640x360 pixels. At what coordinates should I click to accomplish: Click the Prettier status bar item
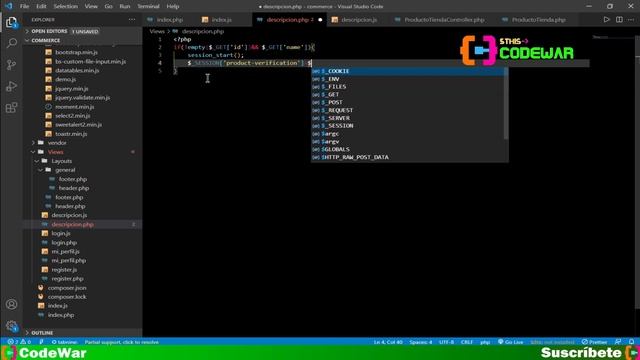[595, 342]
